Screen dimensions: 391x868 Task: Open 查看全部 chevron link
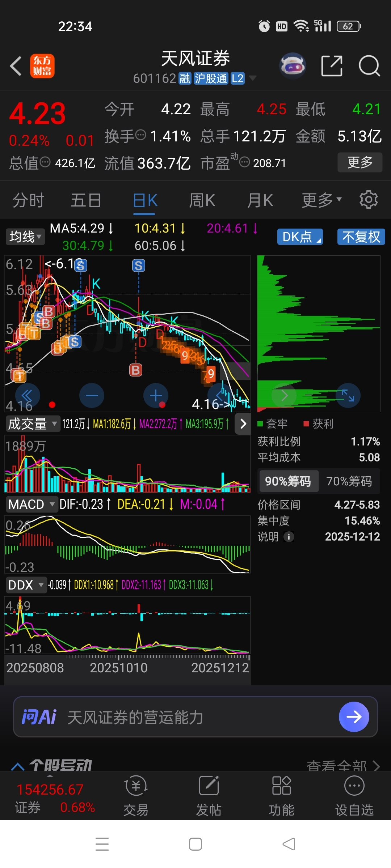[x=343, y=766]
